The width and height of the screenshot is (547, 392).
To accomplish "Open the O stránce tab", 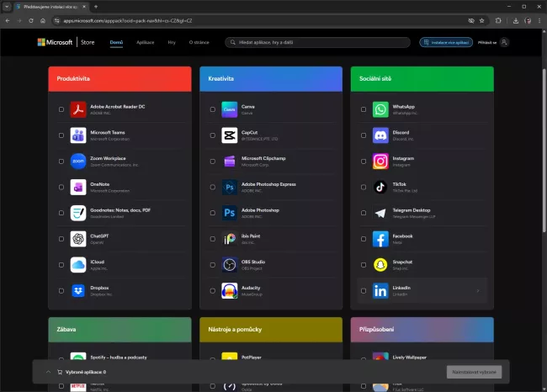I will point(199,42).
